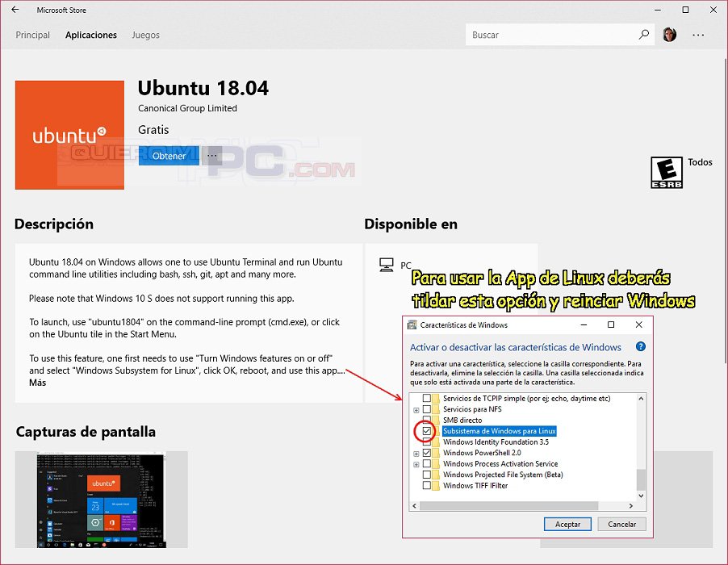Click the folder icon beside Windows PowerShell 2.0
Screen dimensions: 728x565
pos(436,453)
